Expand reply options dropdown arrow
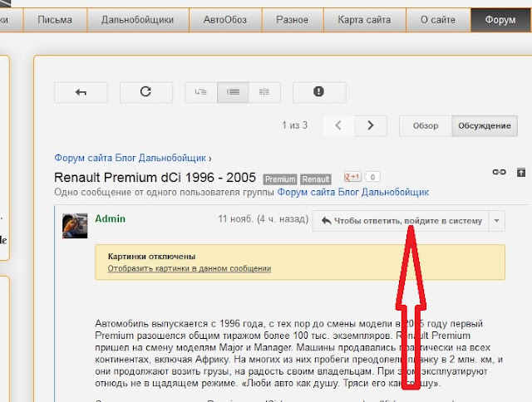Viewport: 532px width, 402px height. coord(497,221)
